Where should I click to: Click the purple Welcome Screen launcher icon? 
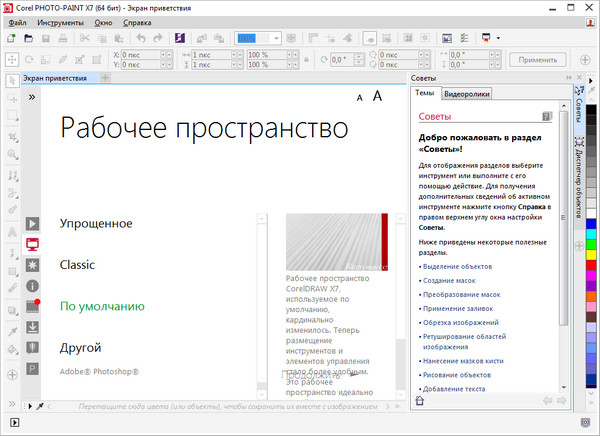point(179,38)
